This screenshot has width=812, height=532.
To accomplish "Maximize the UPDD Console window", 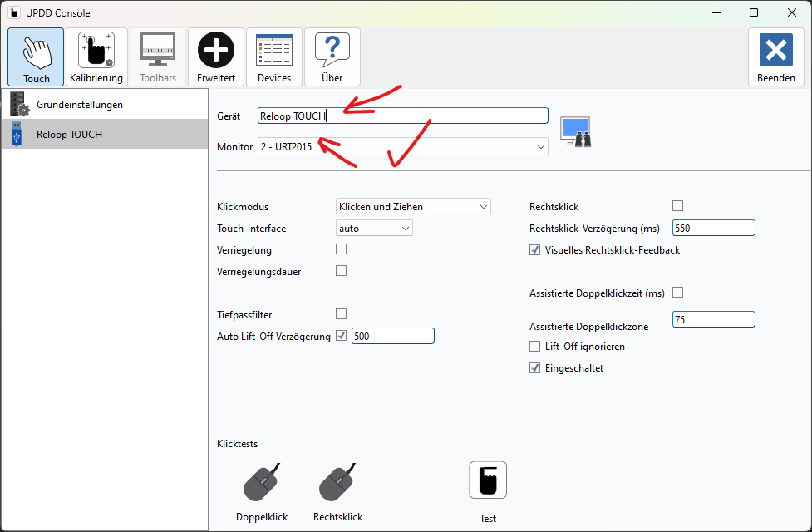I will (x=754, y=12).
